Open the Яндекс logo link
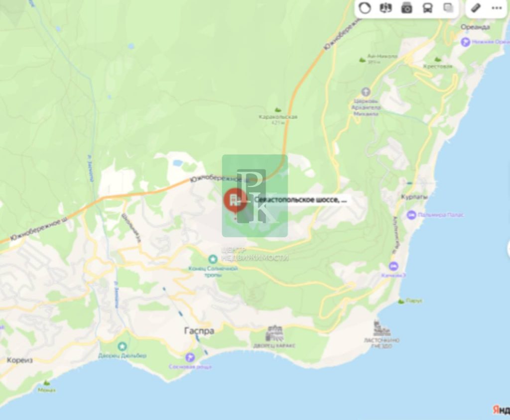The width and height of the screenshot is (510, 420). [x=501, y=410]
